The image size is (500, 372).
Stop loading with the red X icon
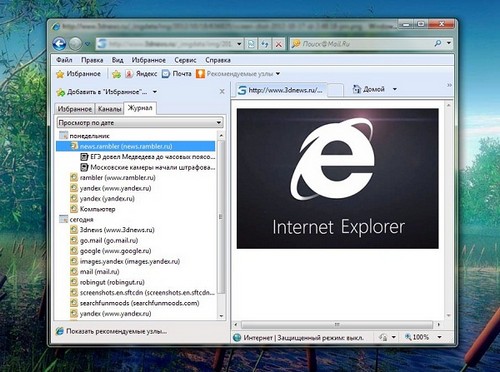click(279, 44)
